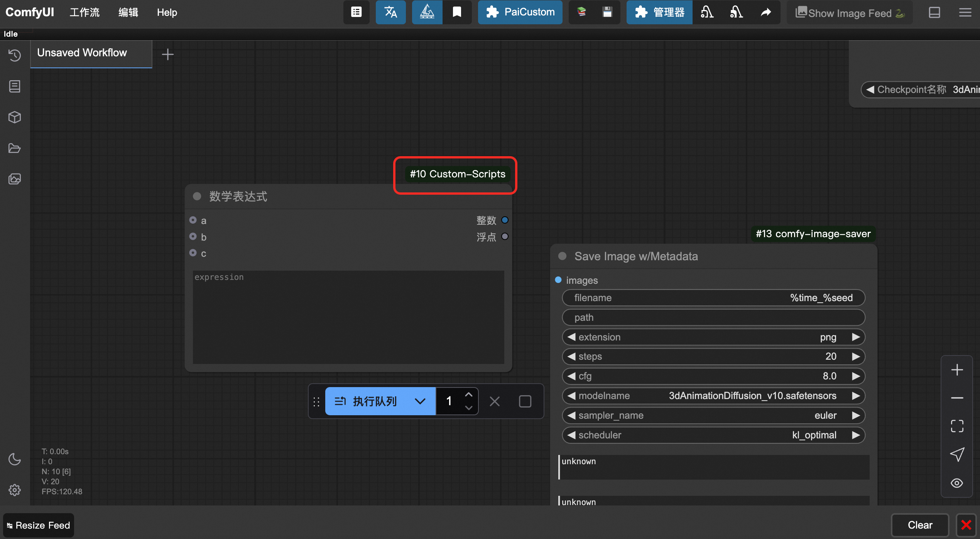Click the bookmark icon in top toolbar
The height and width of the screenshot is (539, 980).
coord(457,12)
